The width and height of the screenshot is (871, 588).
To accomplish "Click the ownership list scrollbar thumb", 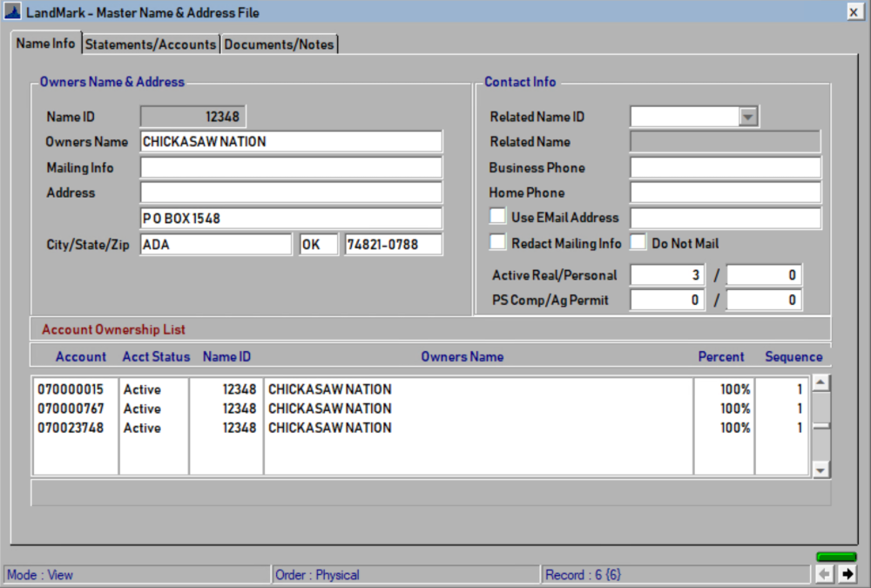I will [820, 427].
